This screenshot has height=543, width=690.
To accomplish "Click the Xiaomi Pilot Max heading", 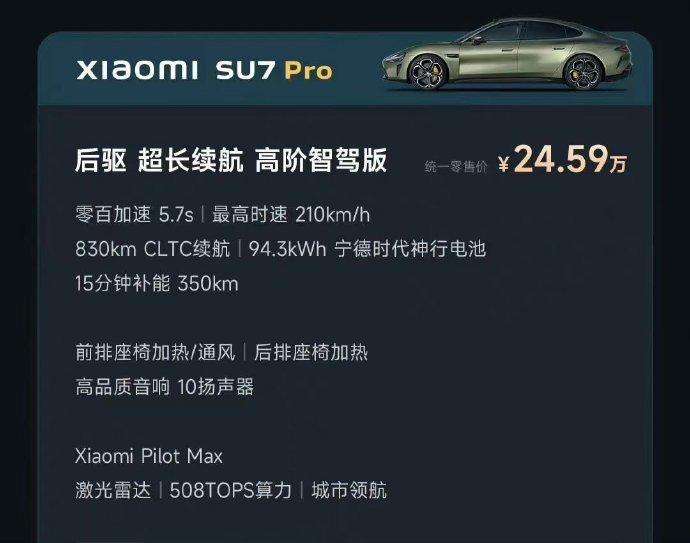I will coord(149,456).
